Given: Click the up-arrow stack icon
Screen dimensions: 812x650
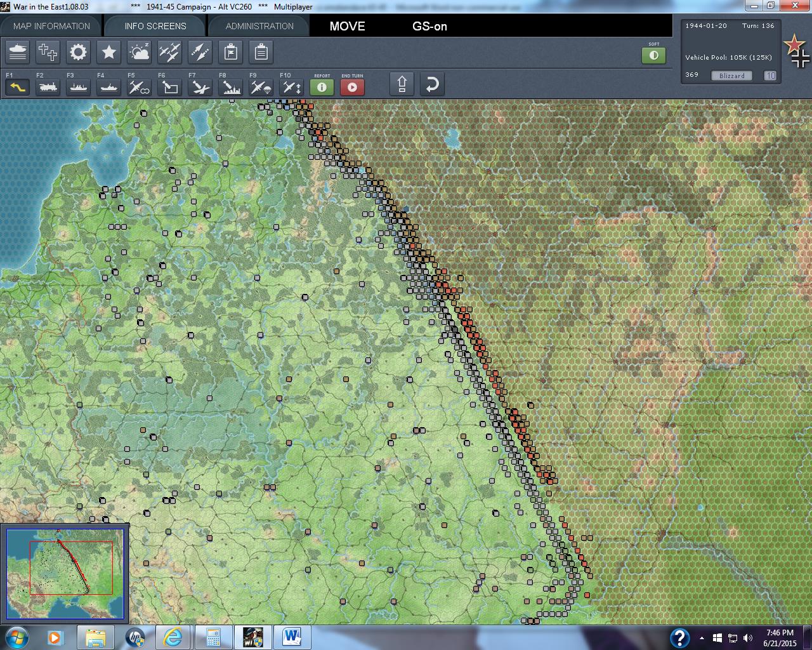Looking at the screenshot, I should coord(402,84).
